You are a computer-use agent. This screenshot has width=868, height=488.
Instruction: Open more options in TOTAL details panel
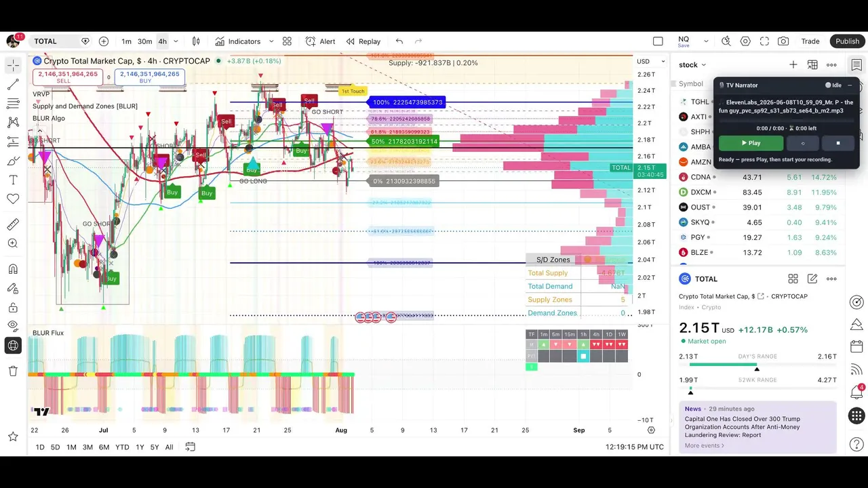coord(831,279)
